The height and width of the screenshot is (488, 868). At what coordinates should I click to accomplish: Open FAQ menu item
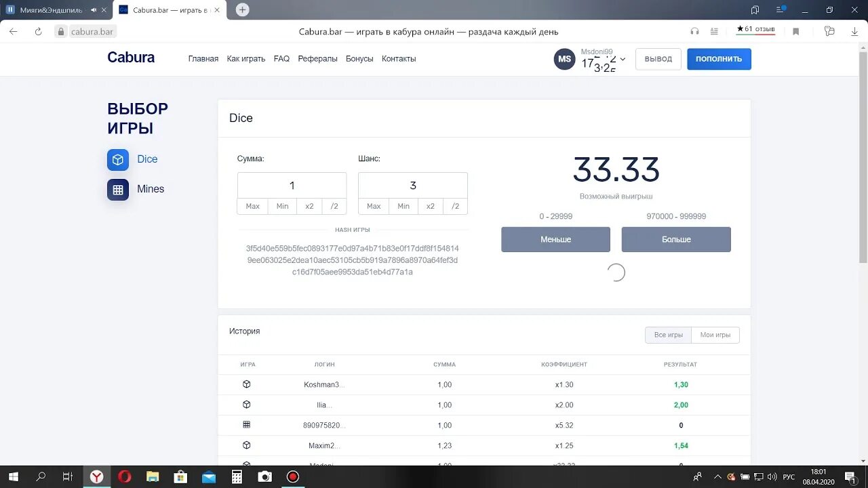281,59
